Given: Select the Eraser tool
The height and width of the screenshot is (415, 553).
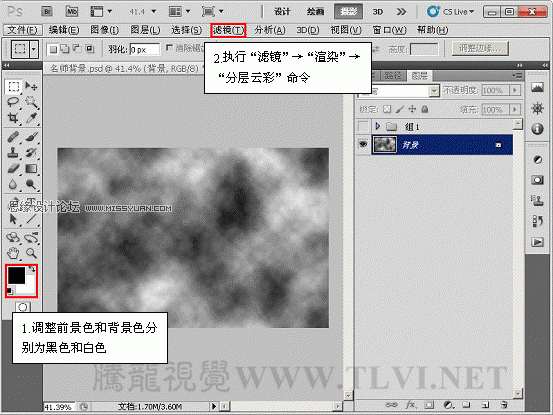Looking at the screenshot, I should [13, 169].
